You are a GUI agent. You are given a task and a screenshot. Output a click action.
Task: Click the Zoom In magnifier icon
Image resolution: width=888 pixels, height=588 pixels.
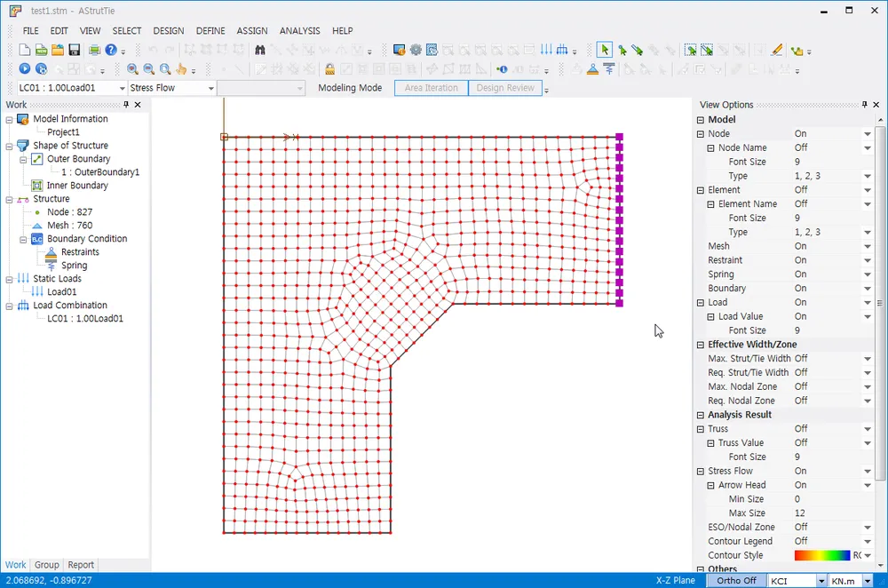coord(132,68)
